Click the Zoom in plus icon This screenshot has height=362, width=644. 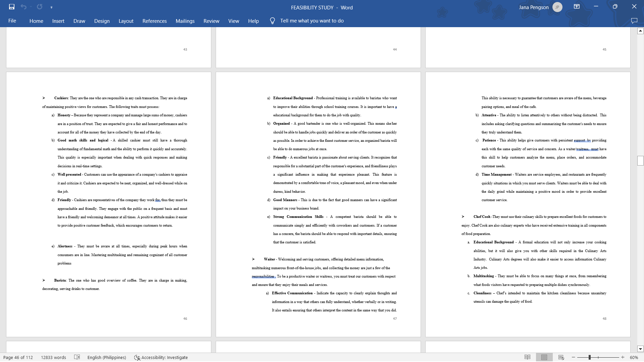click(x=623, y=357)
